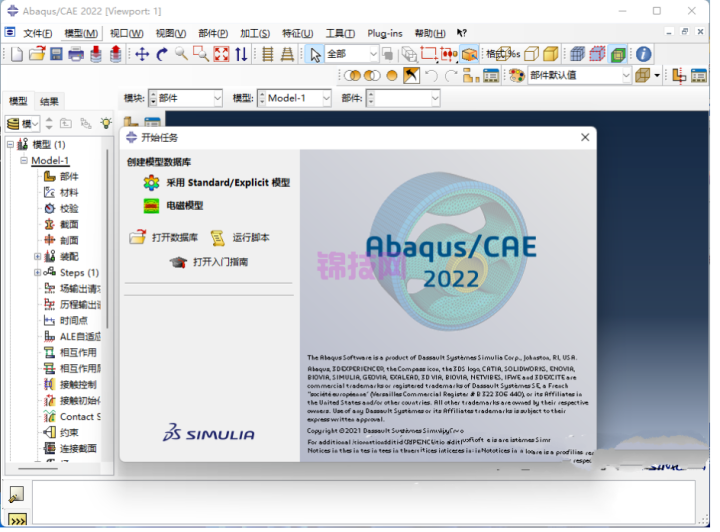
Task: Open the module dropdown showing 部件
Action: click(x=186, y=98)
